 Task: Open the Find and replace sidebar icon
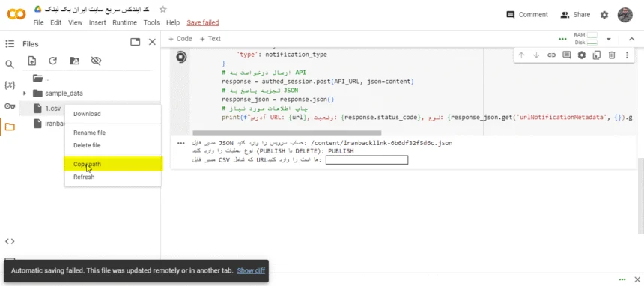(x=10, y=64)
